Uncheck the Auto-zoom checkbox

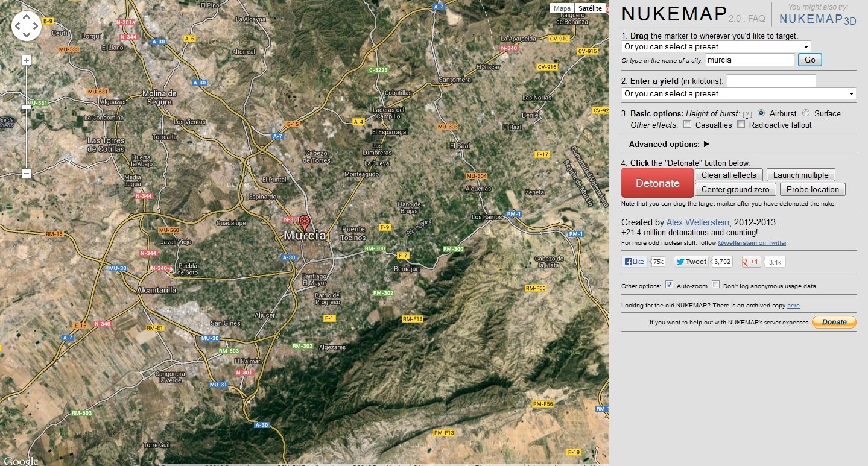[669, 285]
